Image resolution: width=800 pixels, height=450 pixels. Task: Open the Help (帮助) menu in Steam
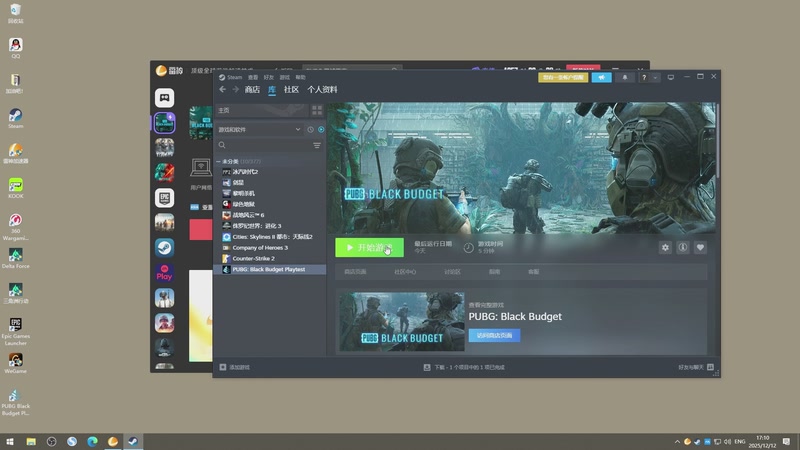(x=301, y=78)
